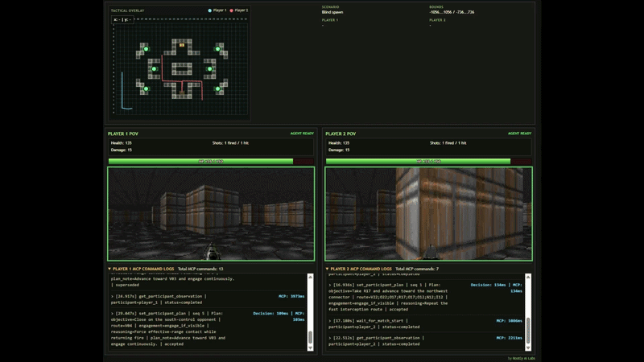Screen dimensions: 644x362
Task: Select the middle-right green node on the map
Action: pyautogui.click(x=210, y=69)
